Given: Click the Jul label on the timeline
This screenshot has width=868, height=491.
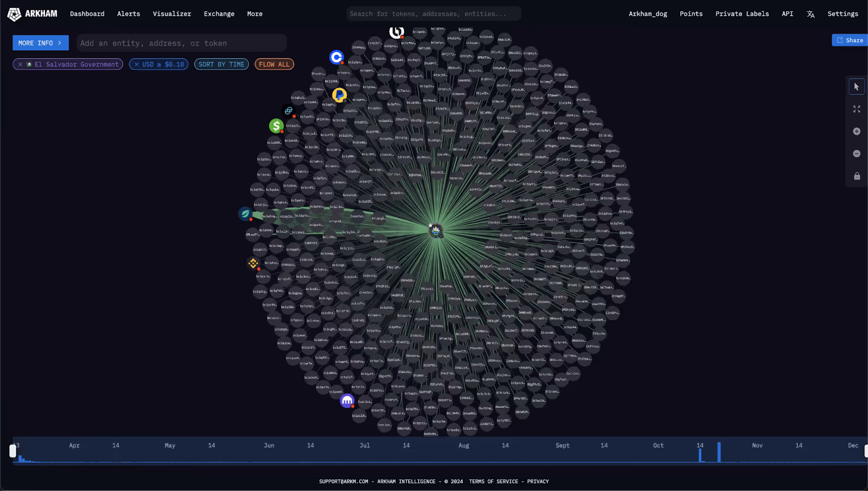Looking at the screenshot, I should click(365, 445).
